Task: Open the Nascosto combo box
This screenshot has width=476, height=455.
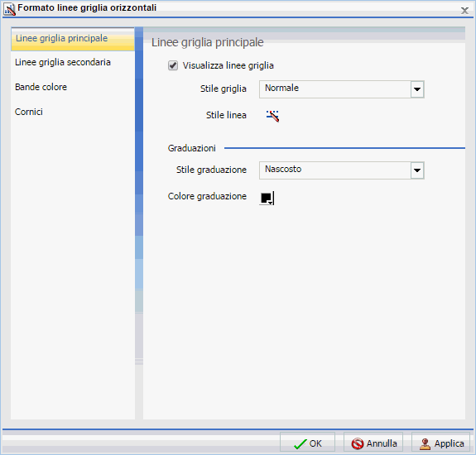Action: coord(342,170)
